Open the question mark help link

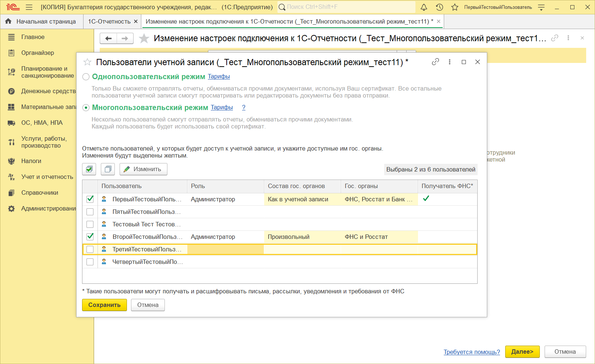[x=244, y=107]
